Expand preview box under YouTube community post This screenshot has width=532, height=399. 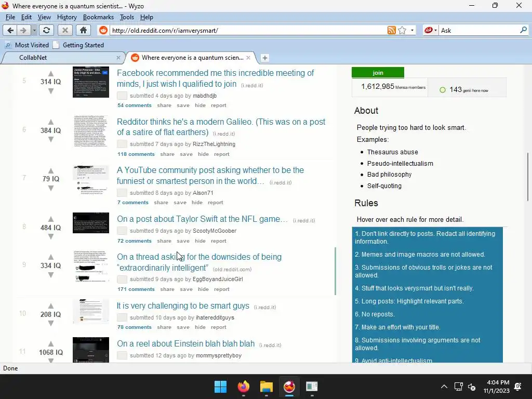tap(122, 193)
